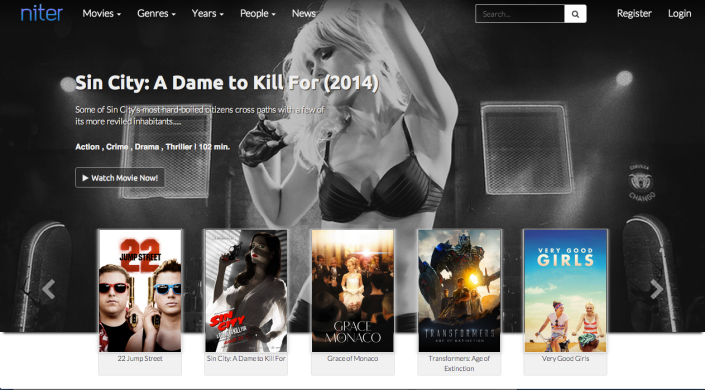
Task: Open Very Good Girls poster
Action: 565,291
